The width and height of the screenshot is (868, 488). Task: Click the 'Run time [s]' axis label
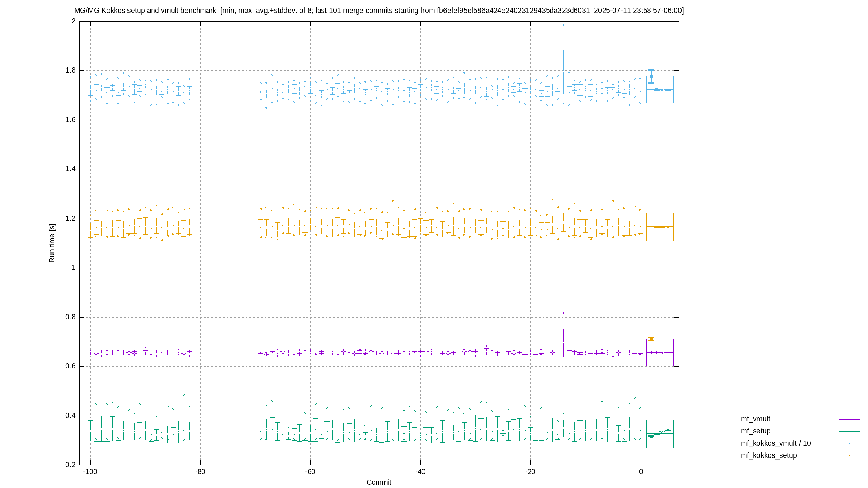pyautogui.click(x=52, y=243)
